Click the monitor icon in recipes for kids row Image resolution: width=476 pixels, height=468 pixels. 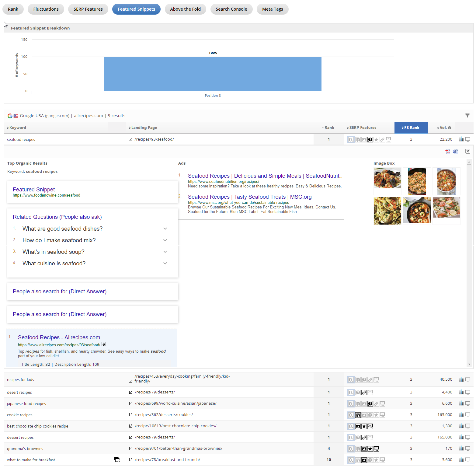(468, 379)
